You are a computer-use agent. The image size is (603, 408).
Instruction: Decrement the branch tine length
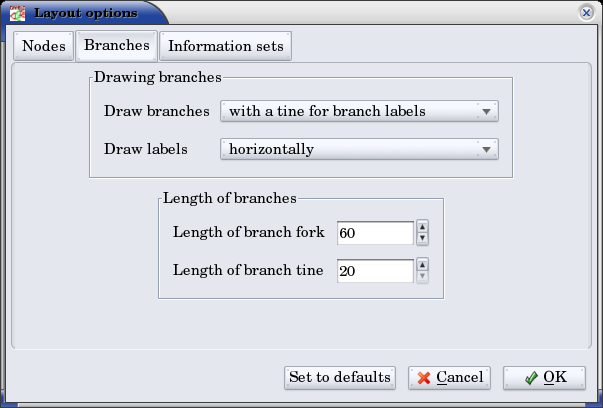coord(422,277)
